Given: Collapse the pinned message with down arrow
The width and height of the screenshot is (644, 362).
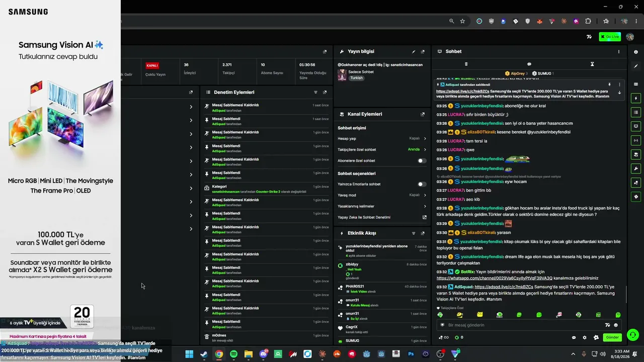Looking at the screenshot, I should pyautogui.click(x=619, y=93).
